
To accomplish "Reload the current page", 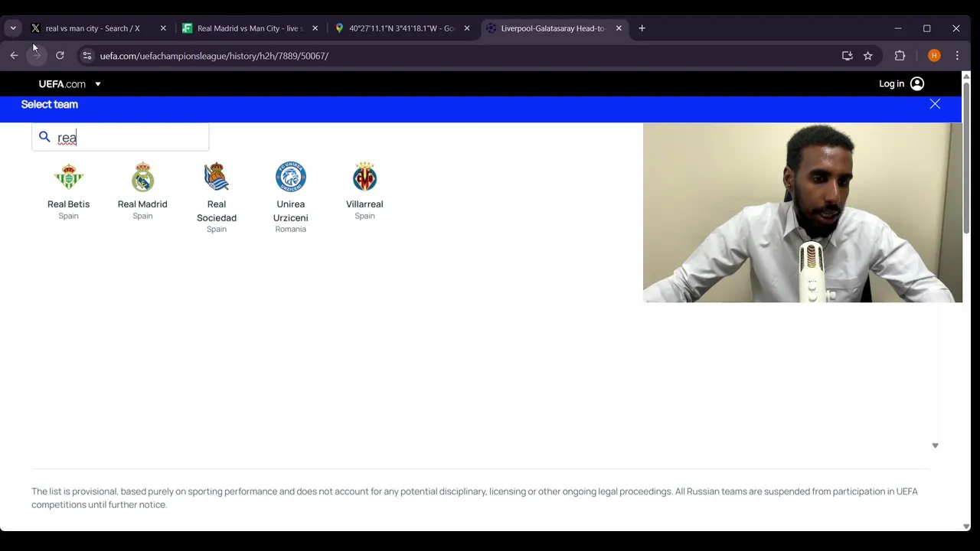I will (60, 56).
